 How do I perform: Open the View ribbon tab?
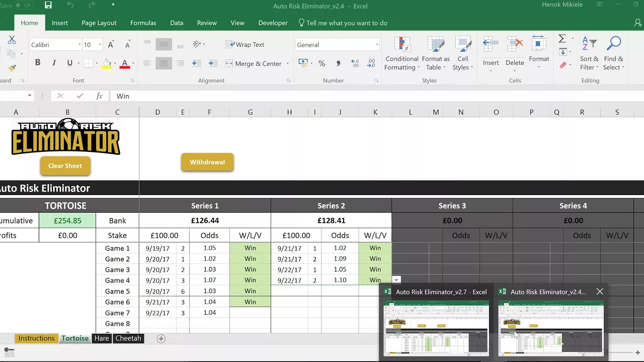[237, 23]
